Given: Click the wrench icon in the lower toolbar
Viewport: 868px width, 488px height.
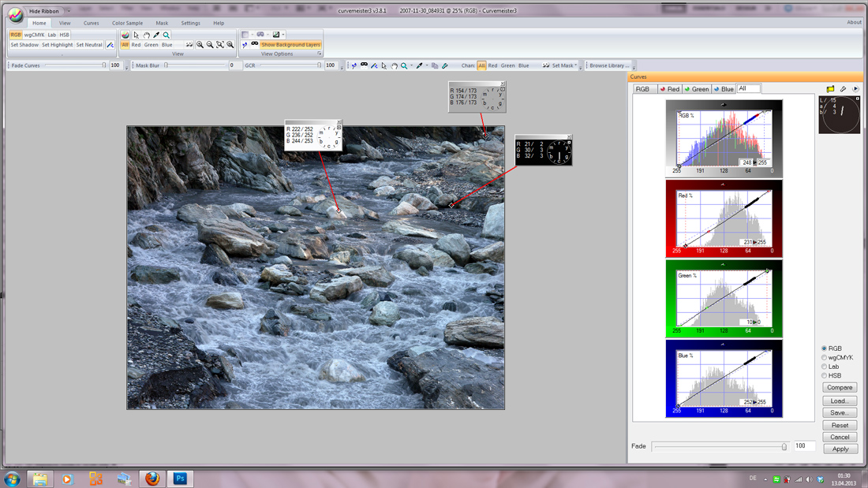Looking at the screenshot, I should click(x=445, y=65).
